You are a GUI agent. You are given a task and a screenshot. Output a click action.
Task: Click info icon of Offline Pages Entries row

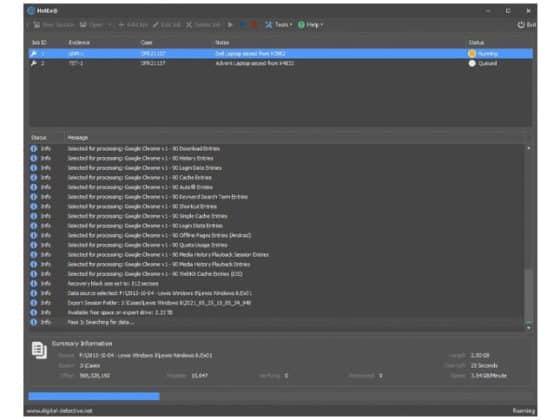(34, 235)
